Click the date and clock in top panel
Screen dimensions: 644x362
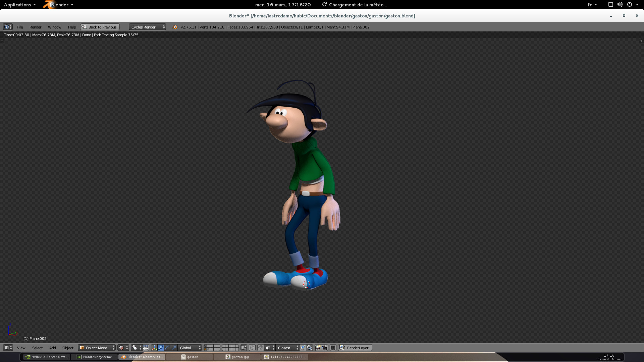coord(283,4)
